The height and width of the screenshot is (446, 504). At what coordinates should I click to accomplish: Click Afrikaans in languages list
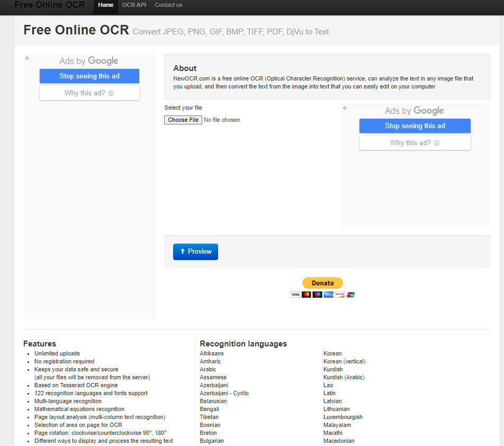click(x=212, y=353)
